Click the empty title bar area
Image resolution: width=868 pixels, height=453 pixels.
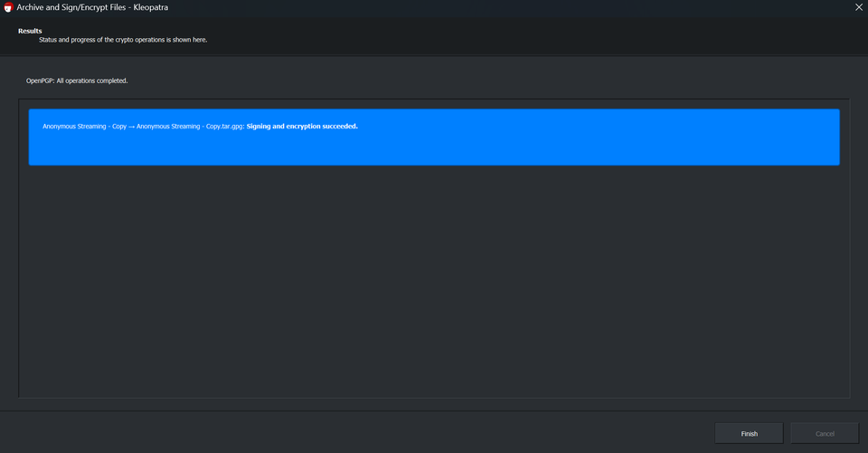click(x=497, y=7)
